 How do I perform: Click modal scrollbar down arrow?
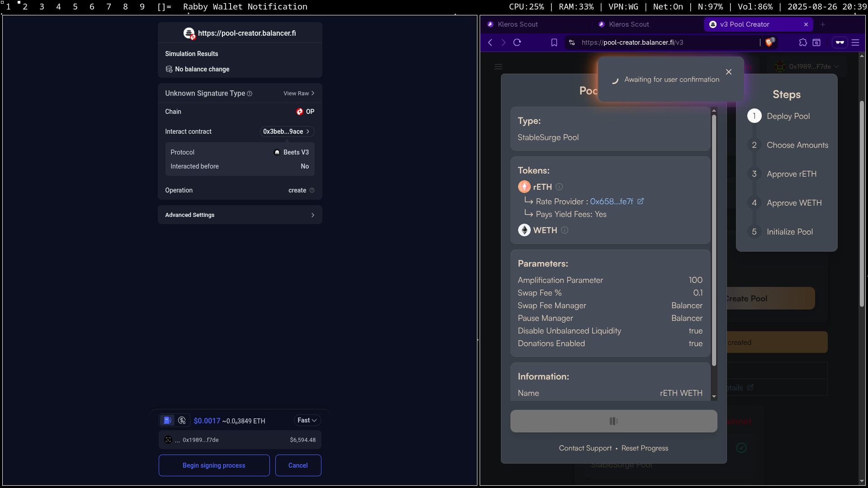(714, 397)
